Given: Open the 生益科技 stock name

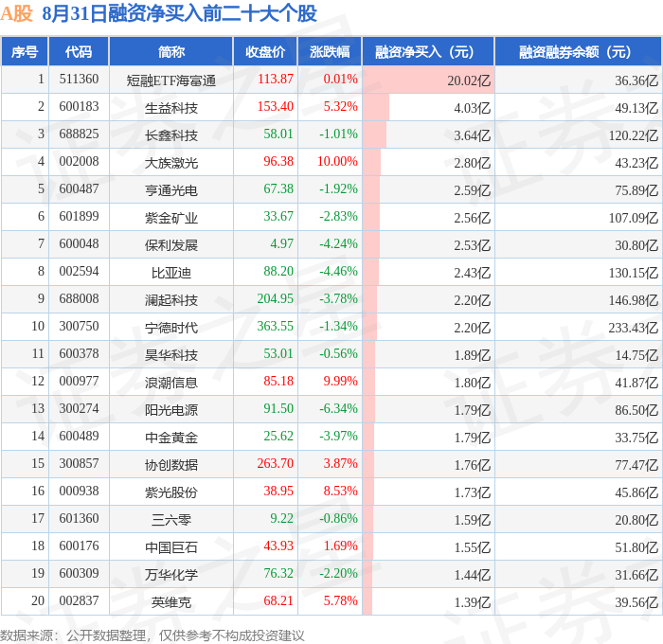Looking at the screenshot, I should [x=171, y=108].
